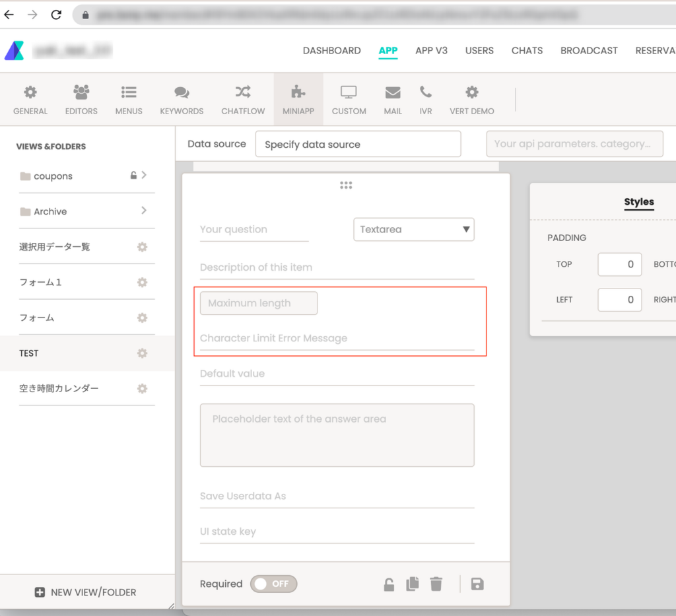676x616 pixels.
Task: Expand the coupons folder
Action: [144, 176]
